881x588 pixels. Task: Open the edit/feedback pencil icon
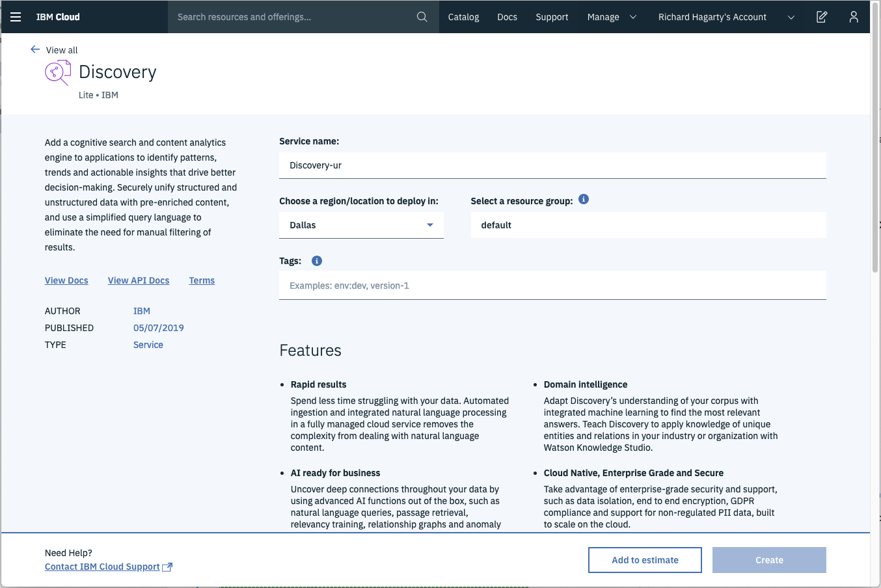(822, 17)
